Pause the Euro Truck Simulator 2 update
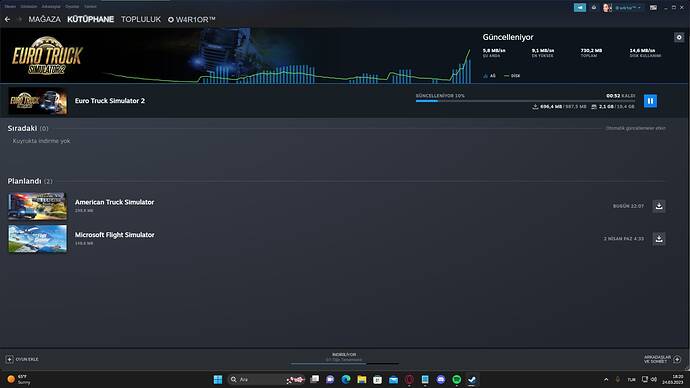This screenshot has height=388, width=690. 650,101
